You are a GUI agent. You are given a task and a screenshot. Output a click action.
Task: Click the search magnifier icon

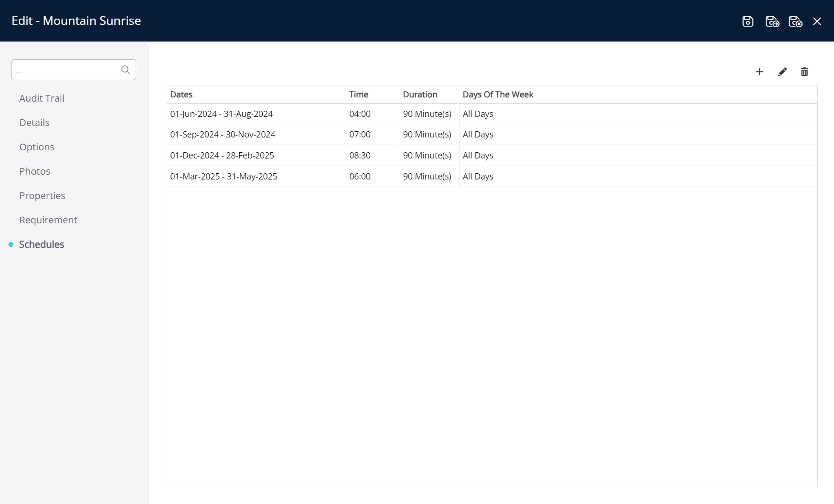pos(125,70)
